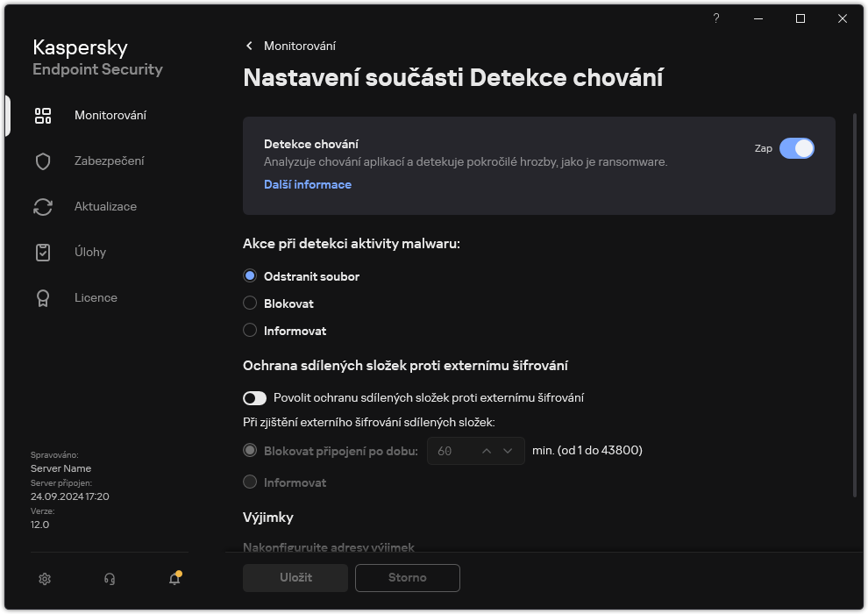Go back to Monitorování via back arrow
This screenshot has width=868, height=614.
pos(249,46)
